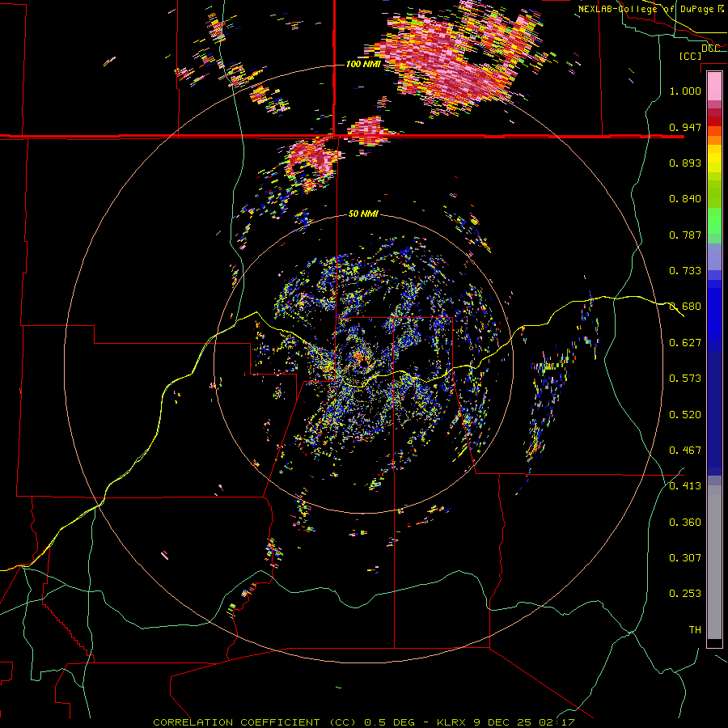Click the 0.520 color scale value
The height and width of the screenshot is (728, 728).
[685, 415]
